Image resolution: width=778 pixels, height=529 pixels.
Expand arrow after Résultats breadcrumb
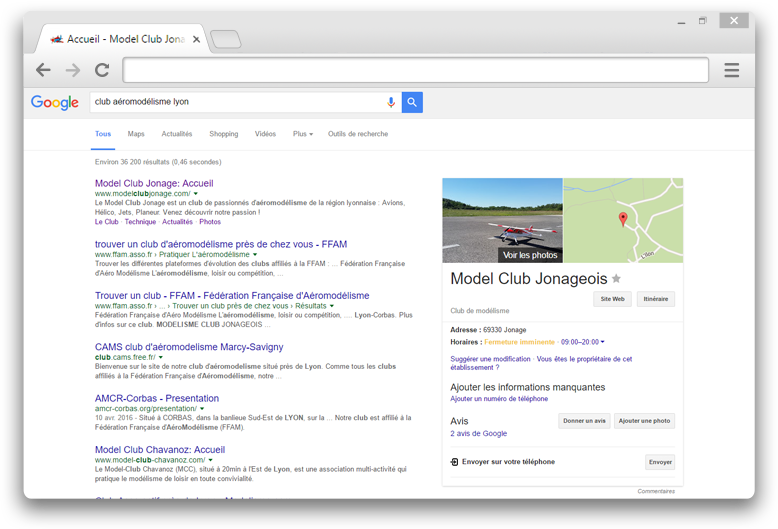331,306
